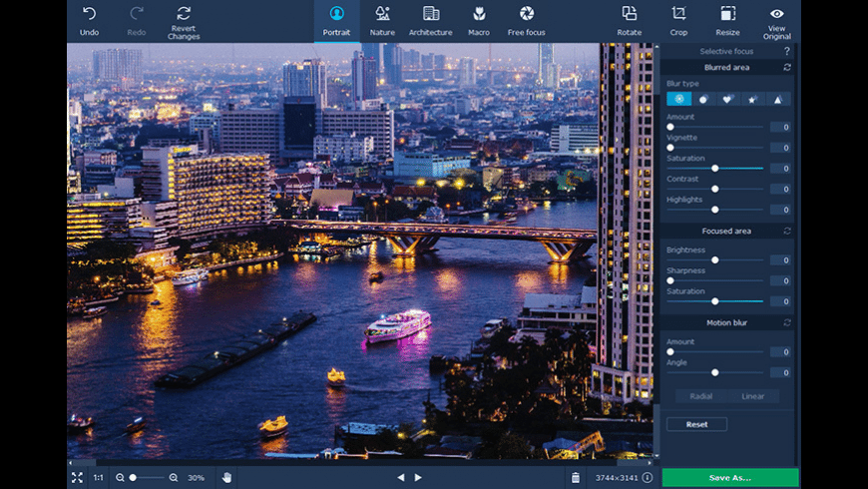Toggle fullscreen with the expand icon
868x489 pixels.
[x=77, y=478]
